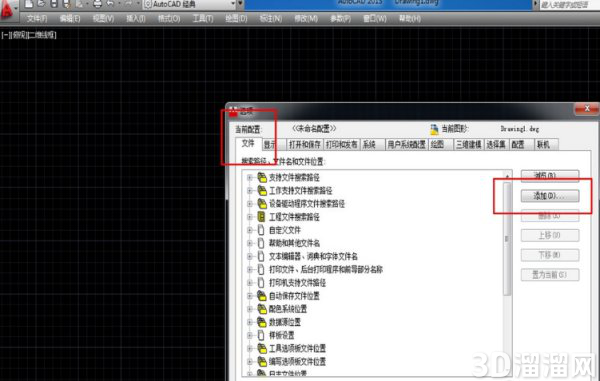Open the 修改(M) menu
The width and height of the screenshot is (600, 381).
click(306, 18)
